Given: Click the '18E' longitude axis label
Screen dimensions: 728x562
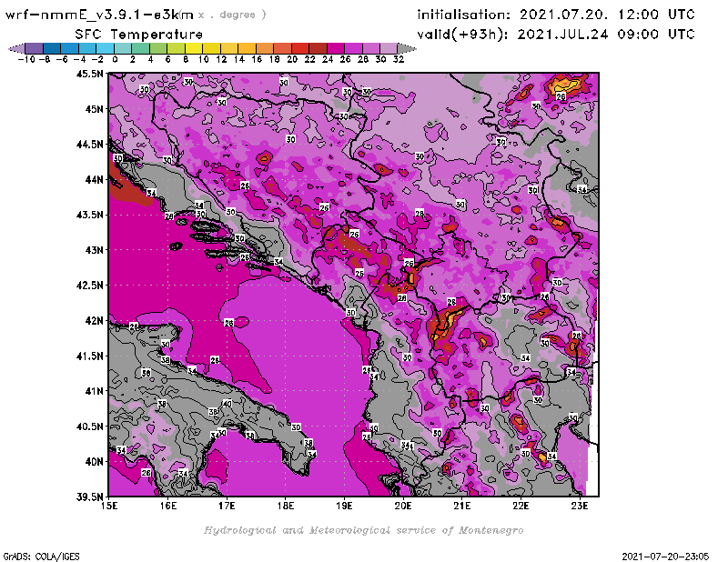Looking at the screenshot, I should tap(286, 506).
